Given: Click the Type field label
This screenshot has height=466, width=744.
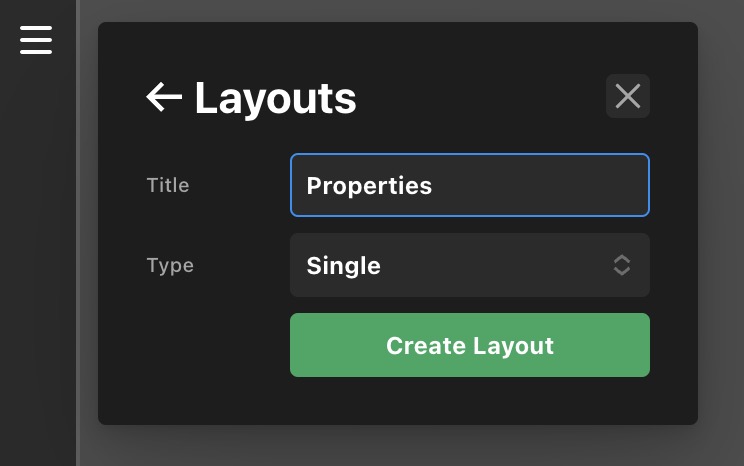Looking at the screenshot, I should pyautogui.click(x=170, y=265).
